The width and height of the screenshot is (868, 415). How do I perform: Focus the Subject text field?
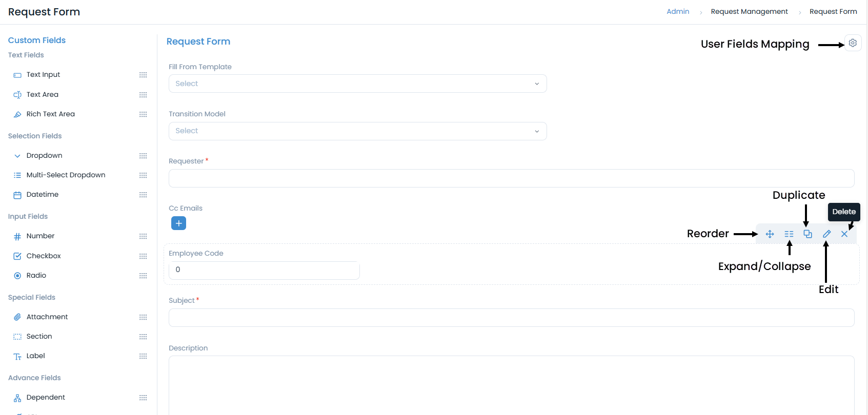(511, 318)
